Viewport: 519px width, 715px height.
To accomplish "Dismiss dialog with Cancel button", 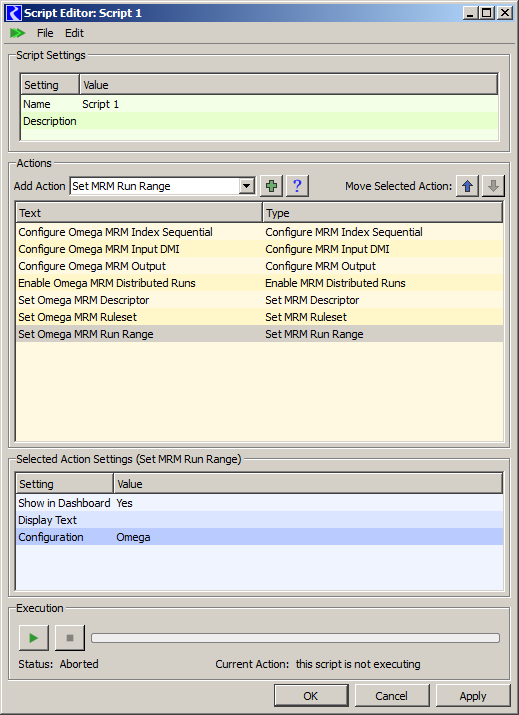I will (x=392, y=696).
